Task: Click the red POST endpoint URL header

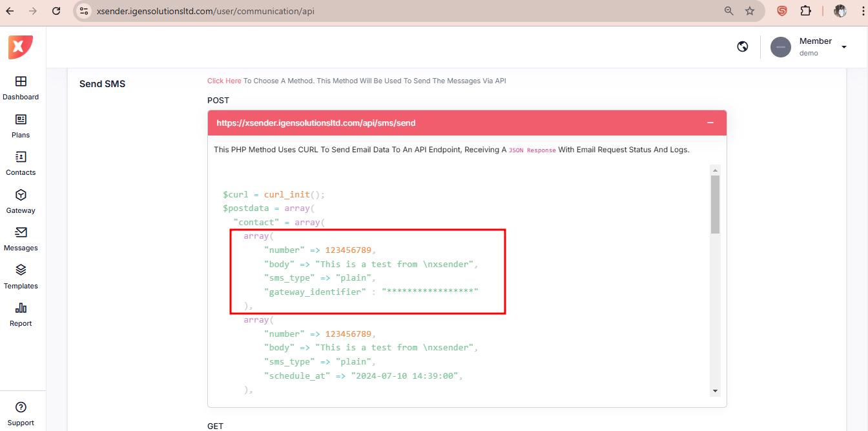Action: click(x=316, y=123)
